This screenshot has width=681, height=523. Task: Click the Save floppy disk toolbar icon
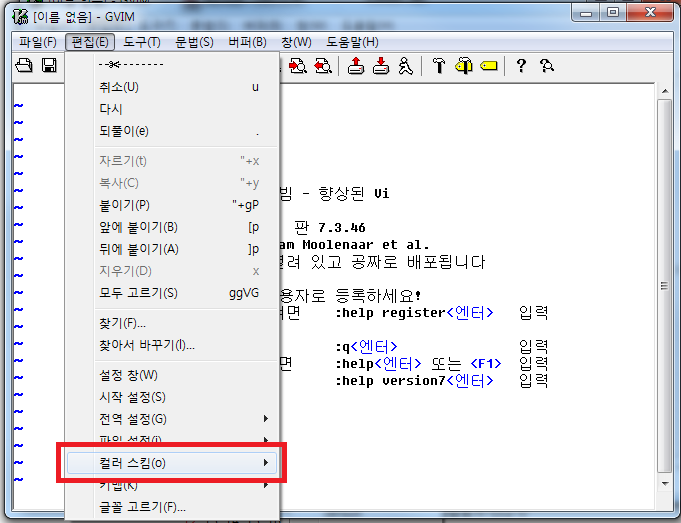coord(49,66)
